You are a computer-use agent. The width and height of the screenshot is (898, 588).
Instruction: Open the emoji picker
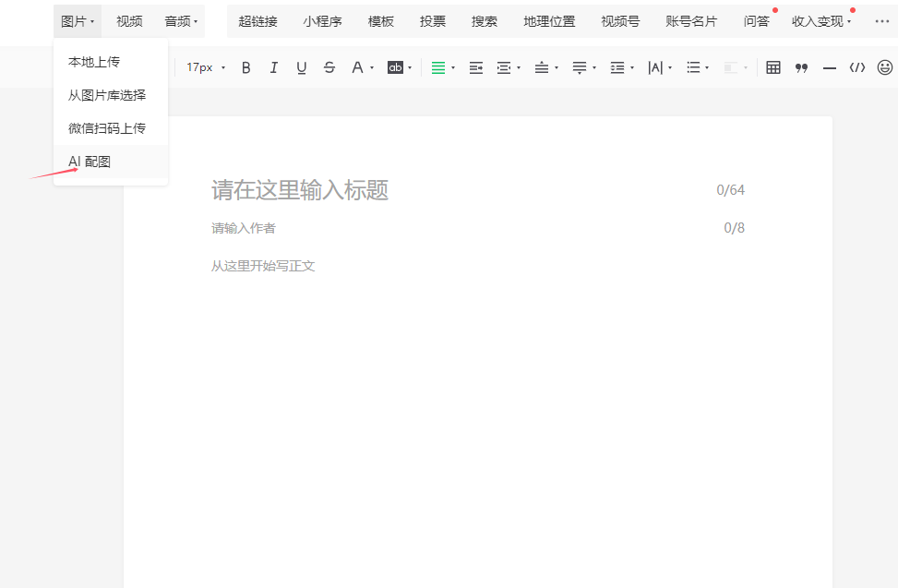coord(884,67)
